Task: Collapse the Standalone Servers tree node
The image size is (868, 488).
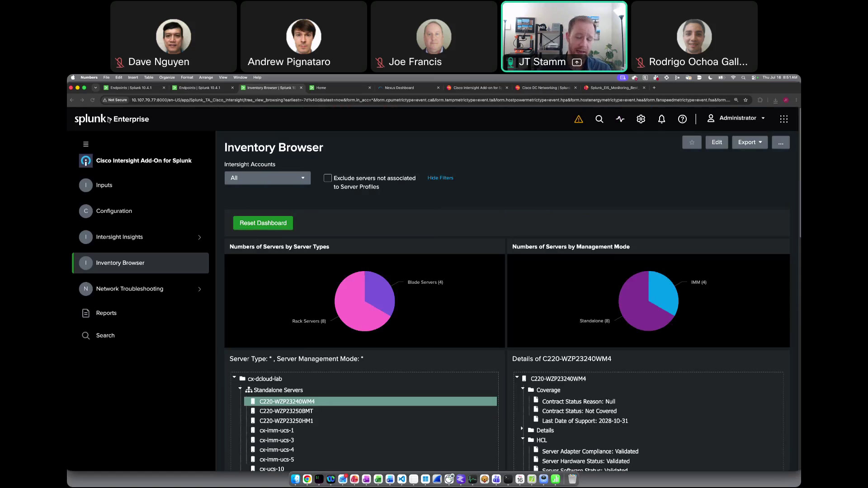Action: pyautogui.click(x=240, y=389)
